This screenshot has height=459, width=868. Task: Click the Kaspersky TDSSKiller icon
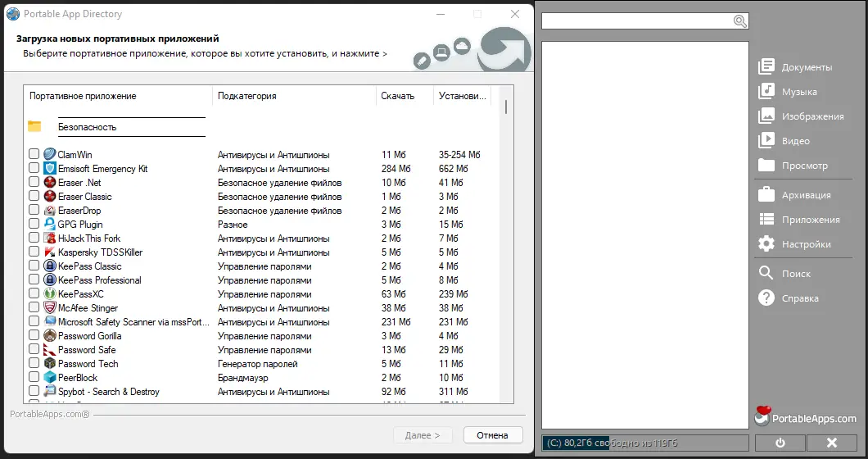tap(50, 252)
